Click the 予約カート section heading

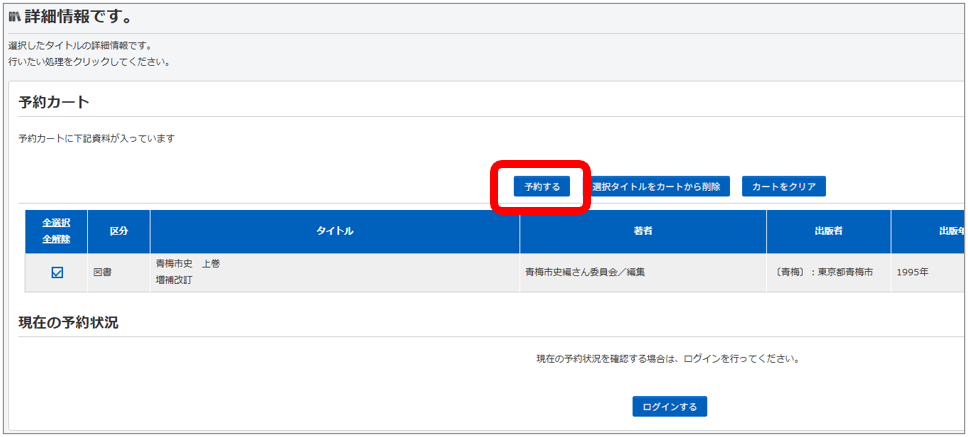pyautogui.click(x=54, y=102)
